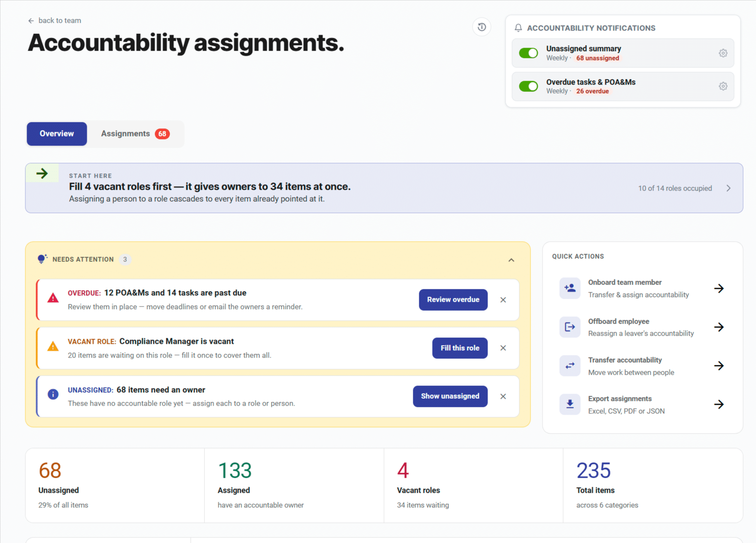Viewport: 756px width, 543px height.
Task: Open settings gear for Unassigned summary
Action: [723, 53]
